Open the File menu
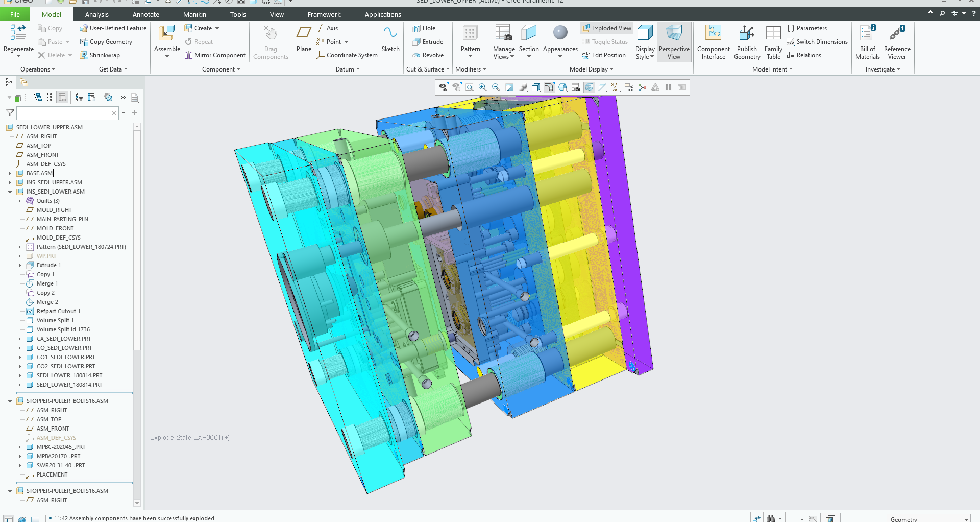This screenshot has width=980, height=522. pos(15,14)
